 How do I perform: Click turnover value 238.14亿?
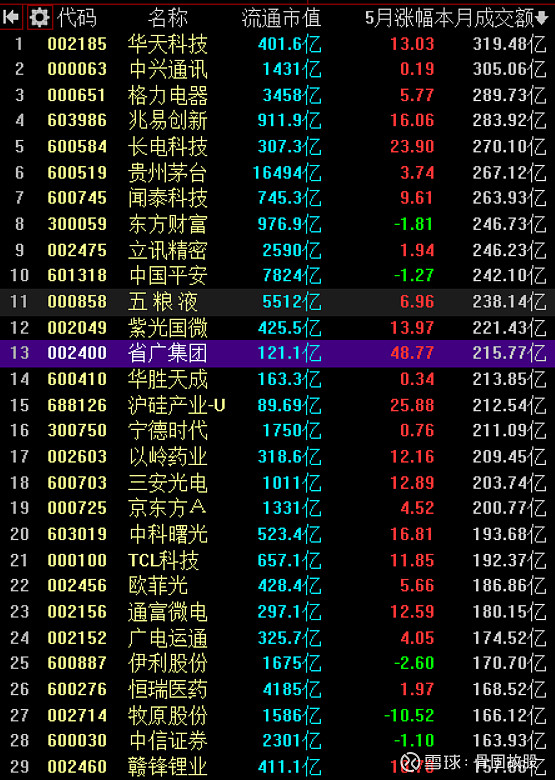[x=509, y=301]
